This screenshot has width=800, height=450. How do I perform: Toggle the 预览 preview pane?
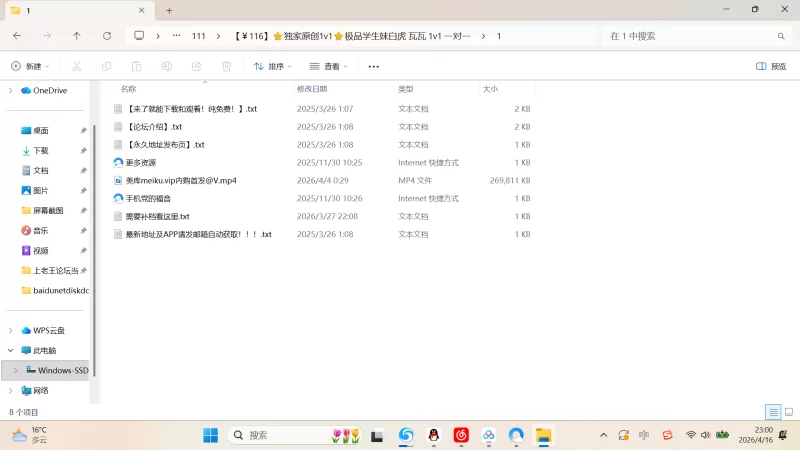pyautogui.click(x=770, y=66)
